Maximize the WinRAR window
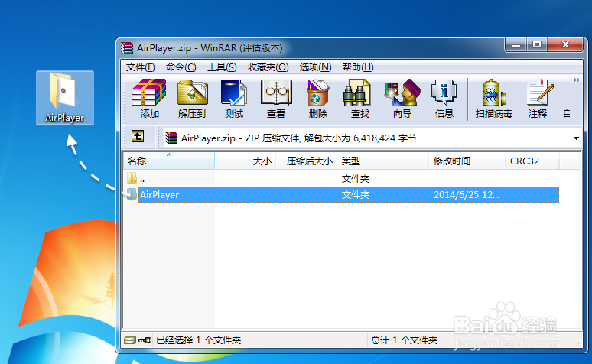The width and height of the screenshot is (592, 364). 537,45
